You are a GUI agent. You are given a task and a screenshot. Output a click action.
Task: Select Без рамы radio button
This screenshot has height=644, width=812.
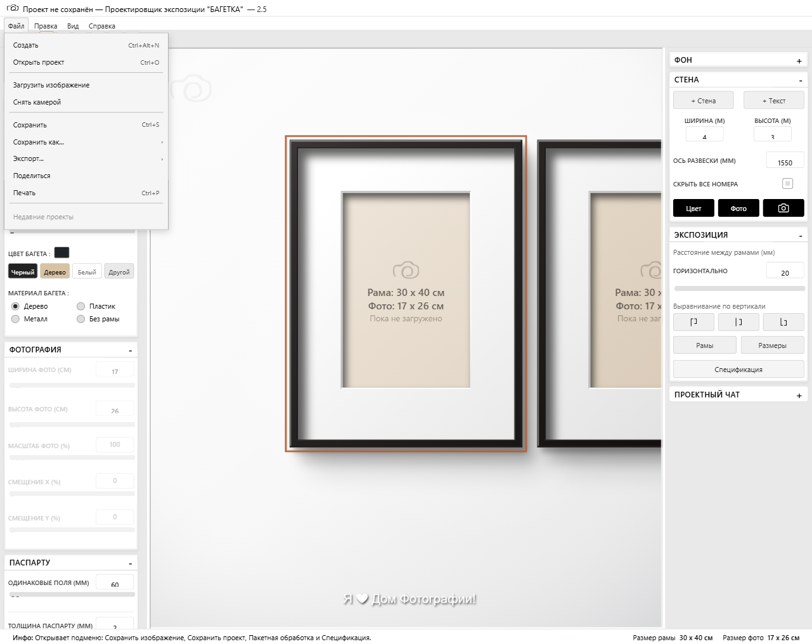tap(81, 319)
